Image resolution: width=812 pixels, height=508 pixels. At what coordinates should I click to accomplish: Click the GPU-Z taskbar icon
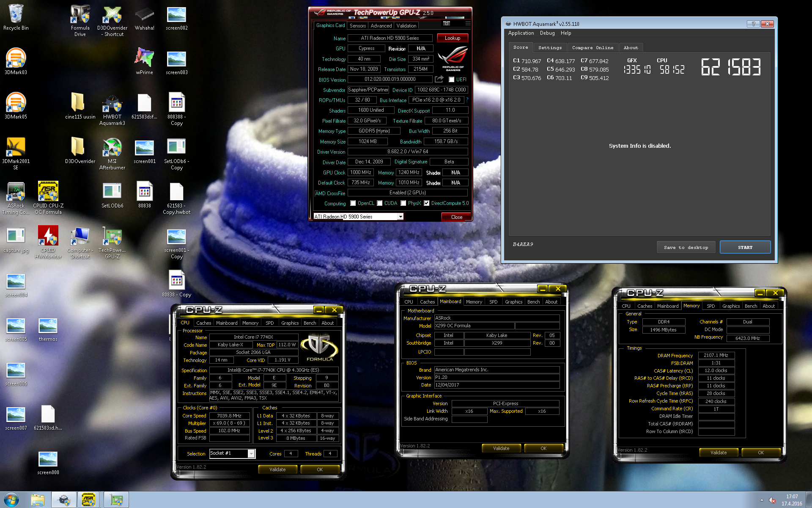coord(116,500)
